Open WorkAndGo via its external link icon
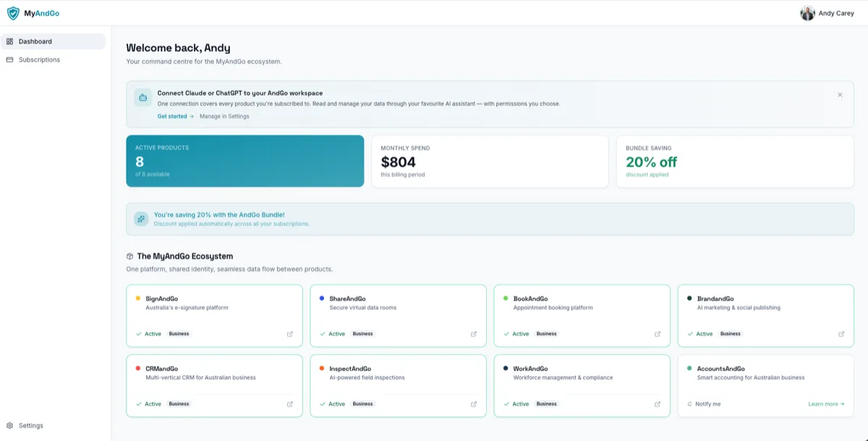Screen dimensions: 868x441 click(658, 404)
